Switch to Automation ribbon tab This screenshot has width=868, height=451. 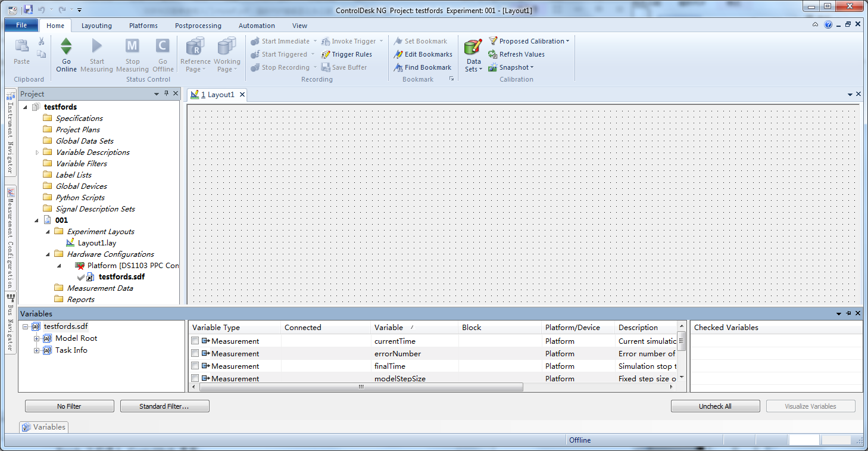click(257, 26)
